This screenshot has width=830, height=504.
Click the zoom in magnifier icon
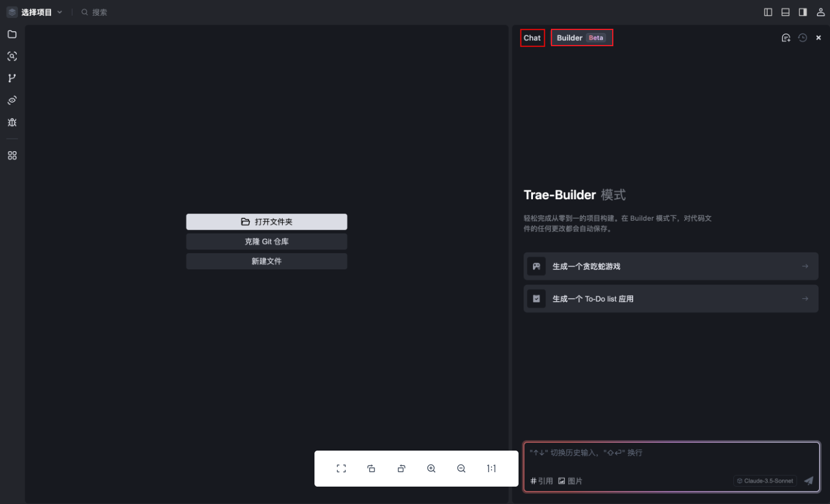[432, 469]
